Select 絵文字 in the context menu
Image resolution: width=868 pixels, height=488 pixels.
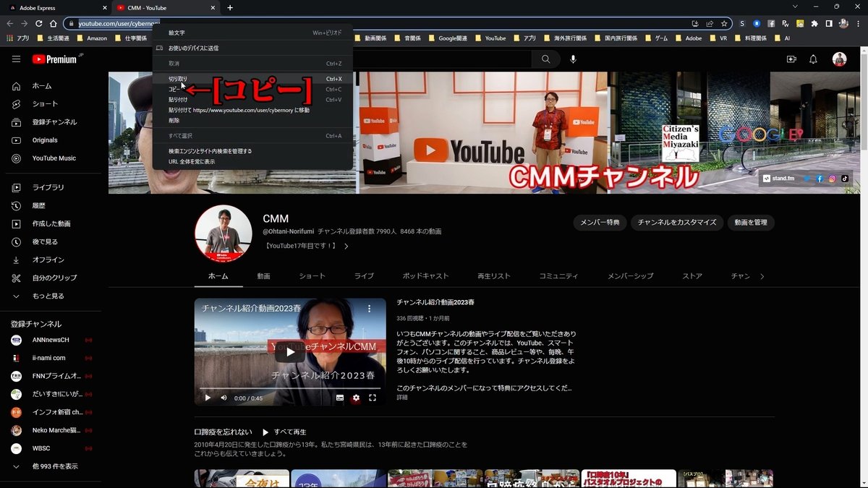click(x=252, y=33)
